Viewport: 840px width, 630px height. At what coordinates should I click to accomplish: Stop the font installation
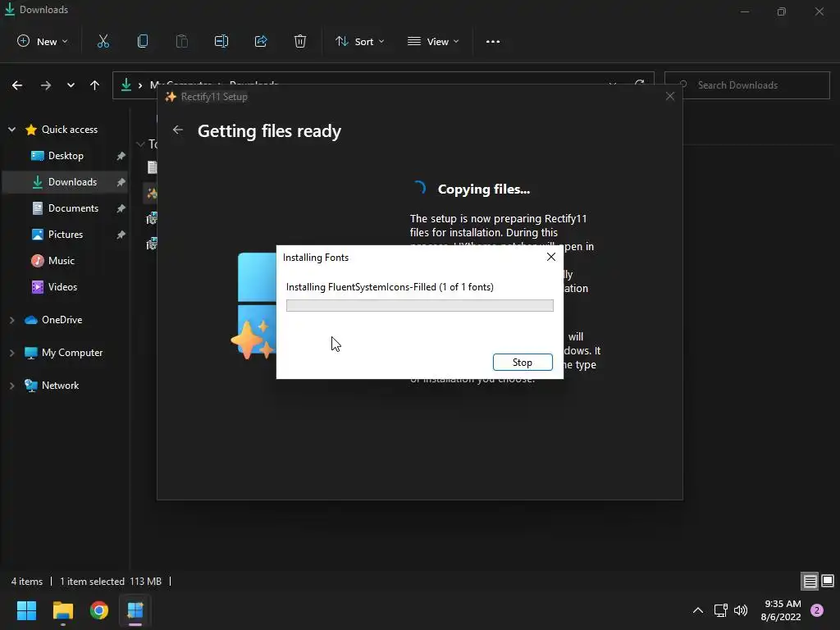[523, 362]
